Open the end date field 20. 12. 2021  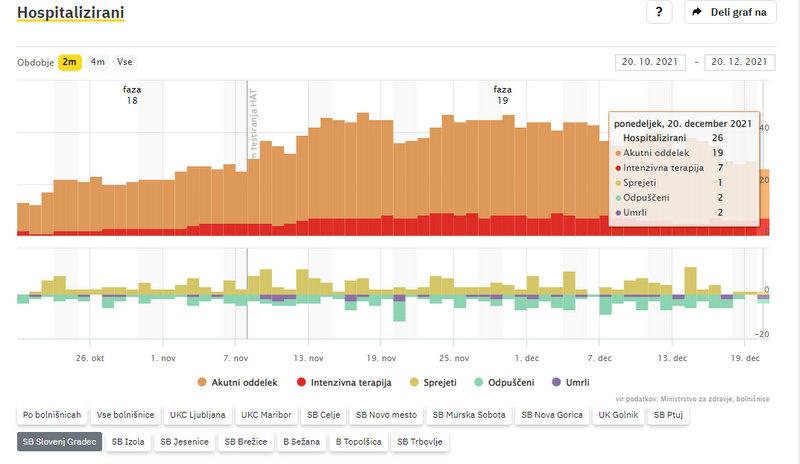coord(740,62)
